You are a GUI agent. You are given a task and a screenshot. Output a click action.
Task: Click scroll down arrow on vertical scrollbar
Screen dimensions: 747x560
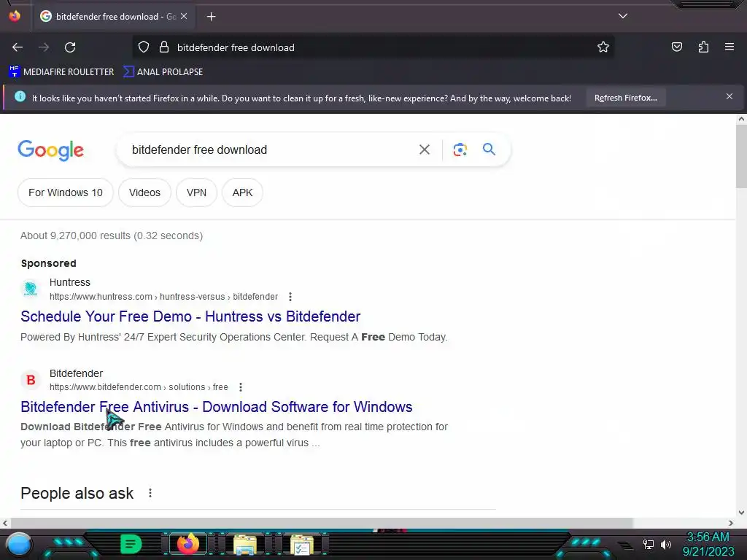(x=741, y=513)
